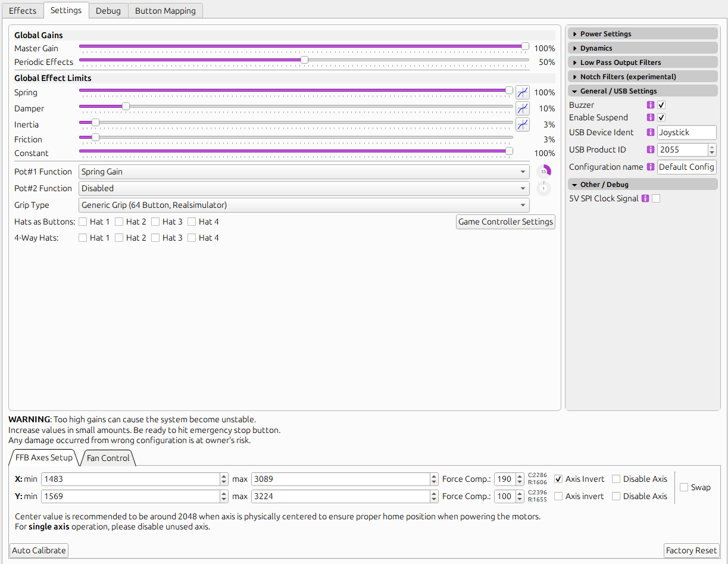Open the Damper curve editor icon

click(x=522, y=108)
